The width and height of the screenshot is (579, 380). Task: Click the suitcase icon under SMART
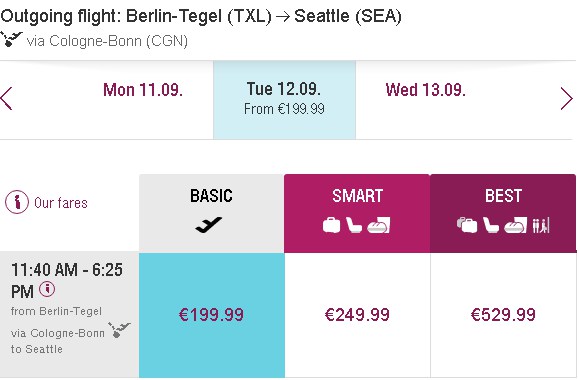(x=331, y=225)
